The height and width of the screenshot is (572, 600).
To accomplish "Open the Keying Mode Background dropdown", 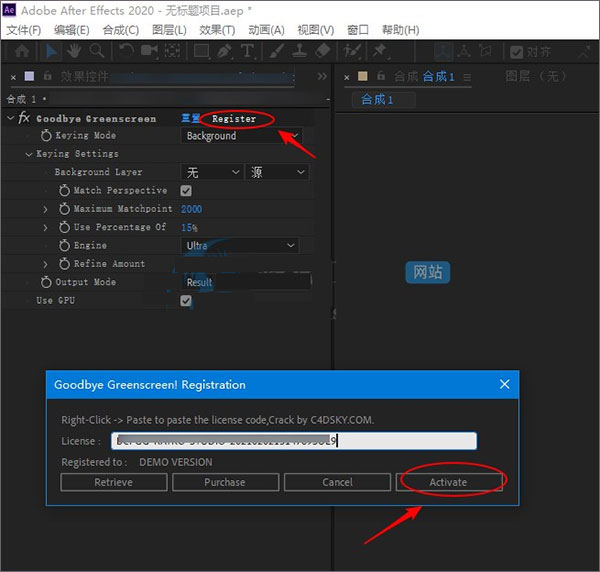I will click(240, 136).
